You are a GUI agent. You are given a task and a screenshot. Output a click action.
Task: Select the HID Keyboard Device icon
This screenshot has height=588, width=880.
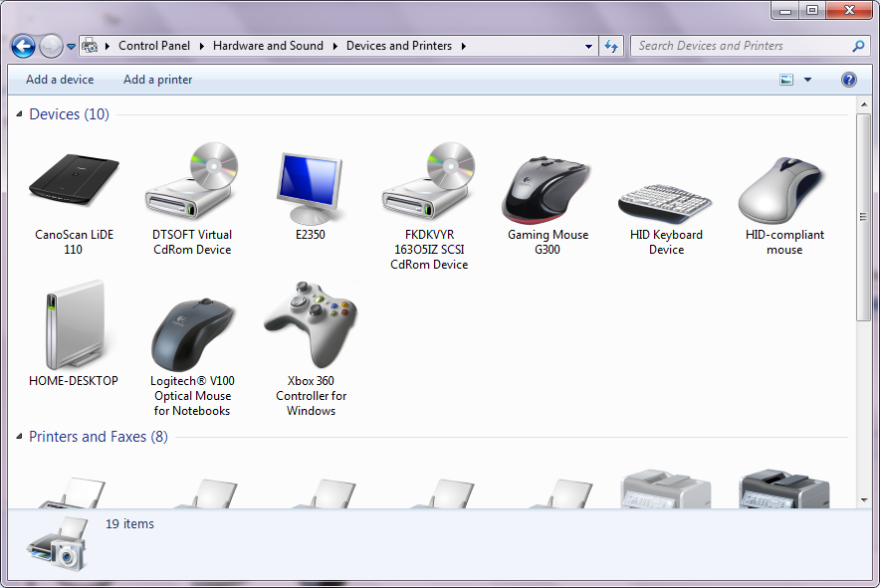click(666, 203)
